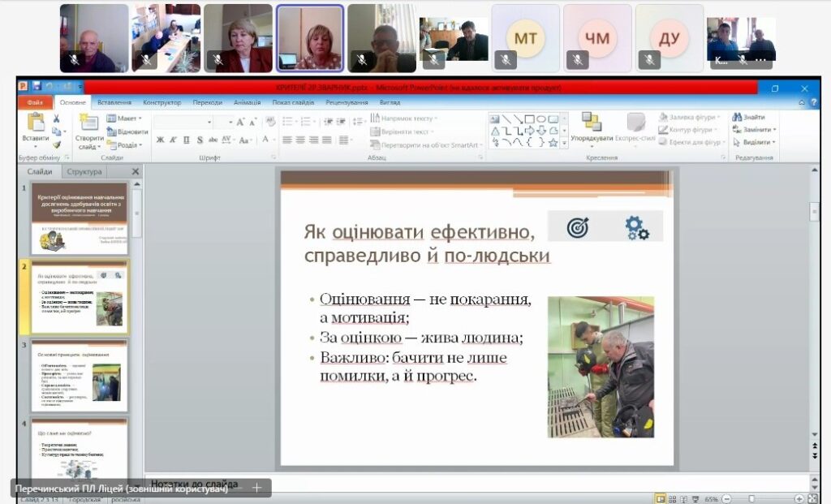The width and height of the screenshot is (831, 504).
Task: Click the Відновити (Reset) slide button
Action: click(127, 131)
